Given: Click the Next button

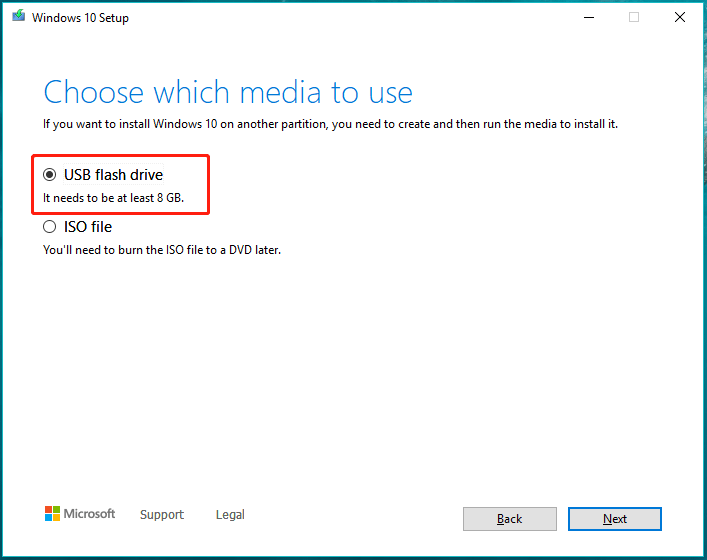Looking at the screenshot, I should pos(615,519).
